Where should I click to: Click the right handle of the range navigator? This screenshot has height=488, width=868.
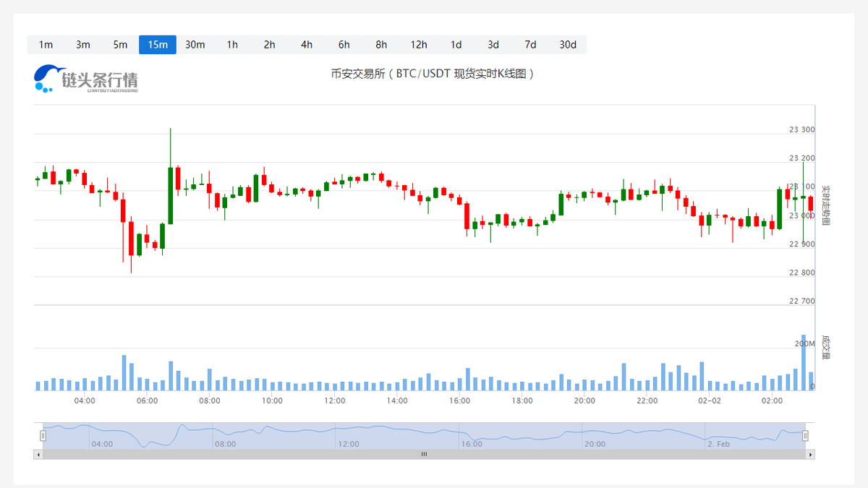click(x=807, y=435)
